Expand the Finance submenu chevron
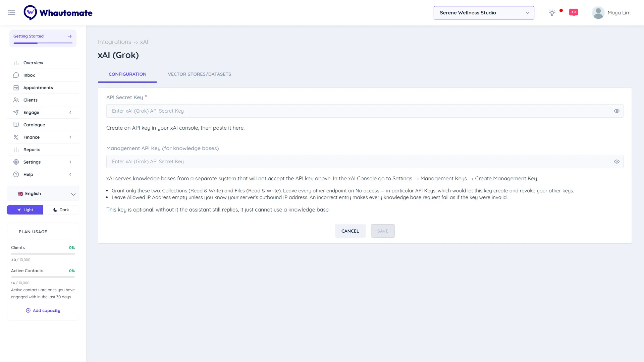Screen dimensions: 644x362 coord(70,137)
